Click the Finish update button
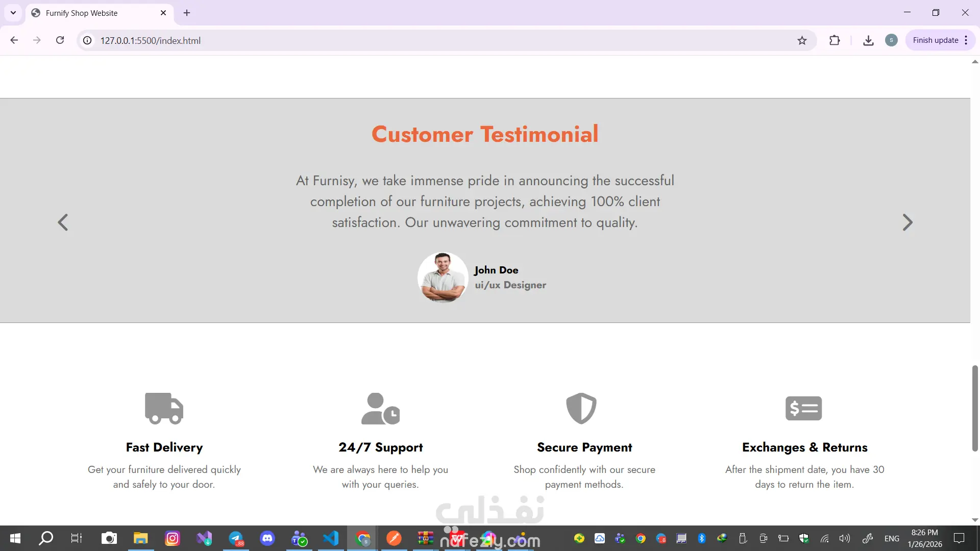The height and width of the screenshot is (551, 980). click(x=935, y=40)
